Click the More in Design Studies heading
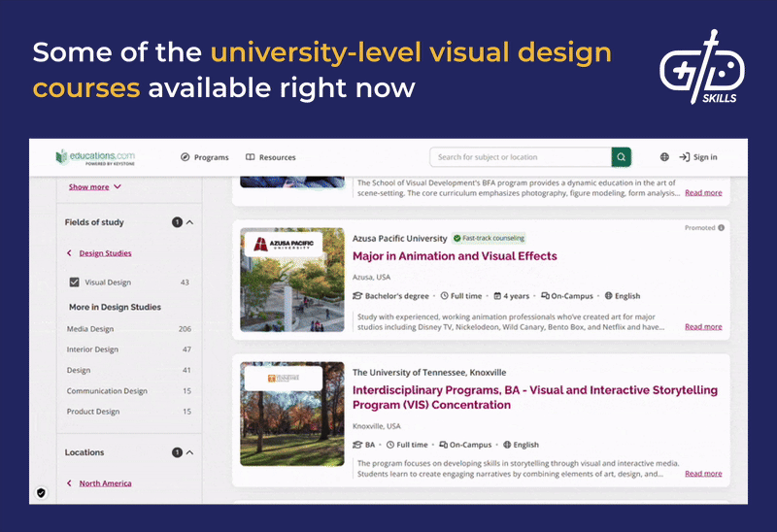Image resolution: width=777 pixels, height=532 pixels. point(115,307)
